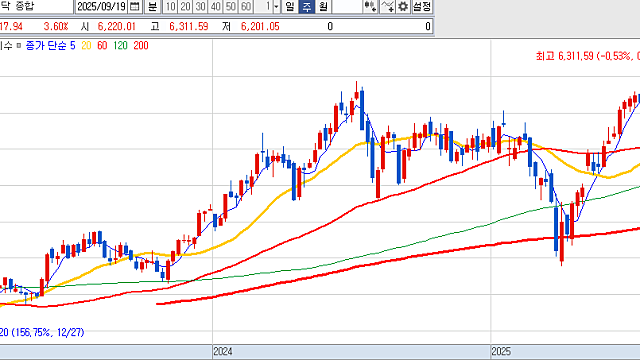Click the yellow 20 moving average label

[x=86, y=46]
